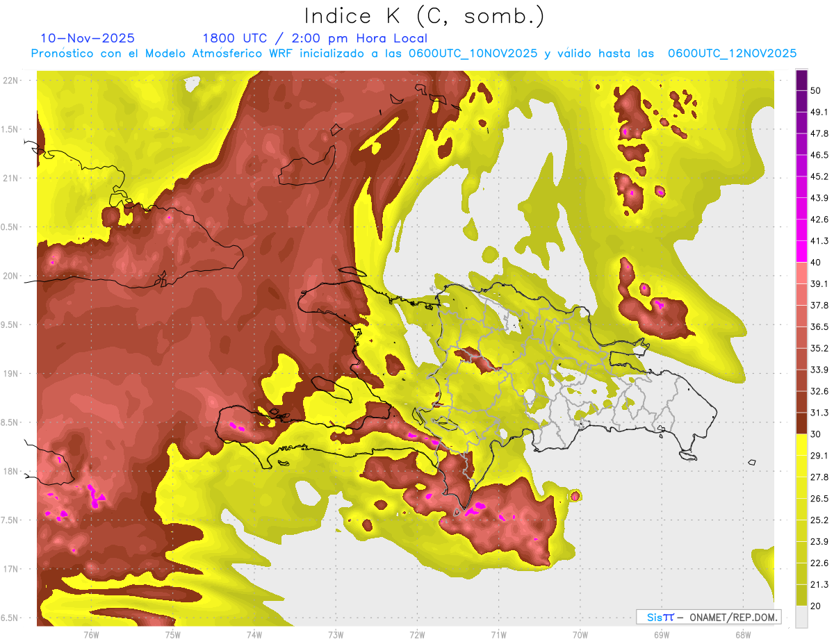Click the latitude label "21N"
This screenshot has height=644, width=834.
(11, 178)
